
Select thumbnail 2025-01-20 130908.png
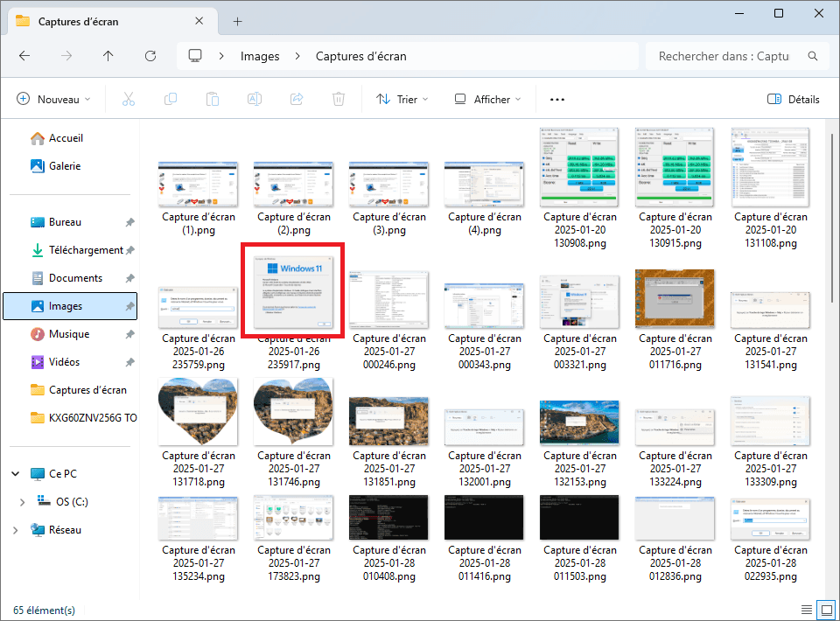coord(579,168)
